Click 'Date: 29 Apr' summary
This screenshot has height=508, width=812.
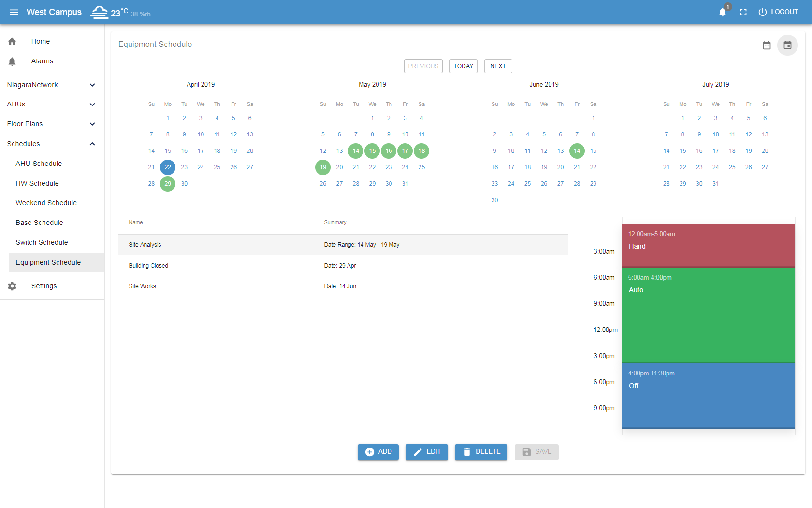pos(340,266)
